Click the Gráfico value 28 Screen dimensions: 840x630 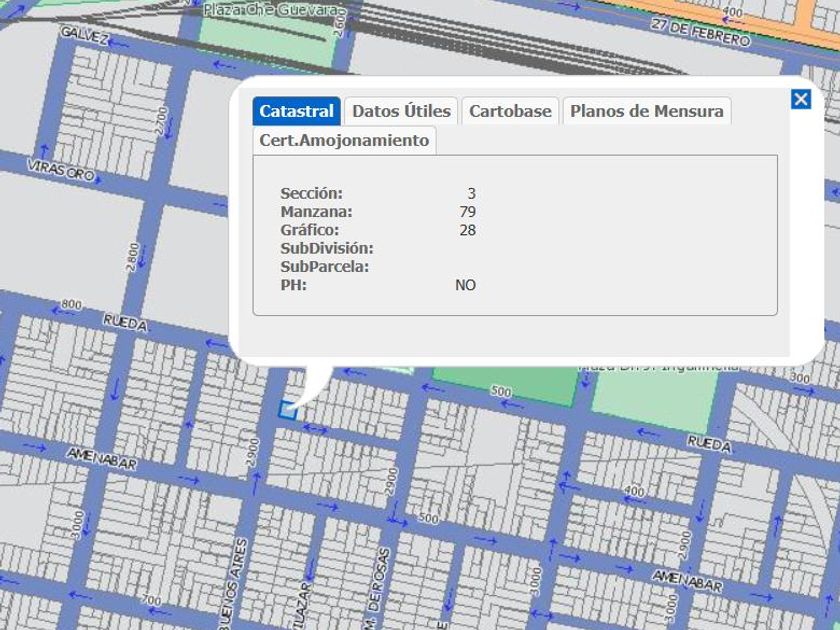[467, 230]
